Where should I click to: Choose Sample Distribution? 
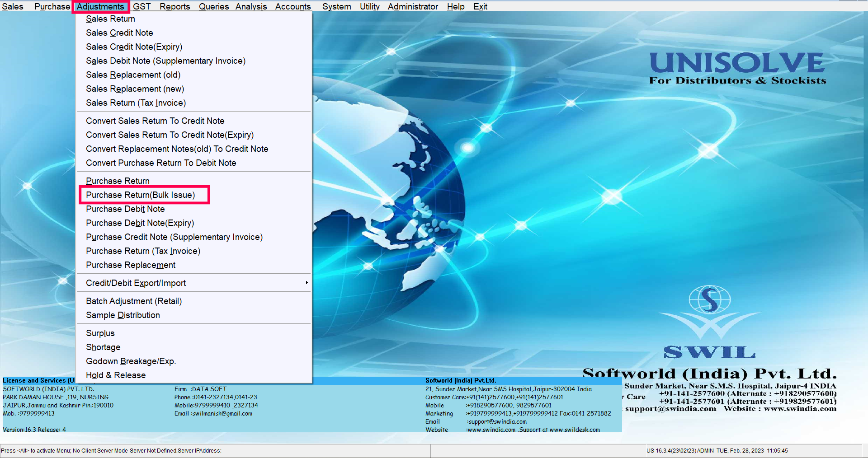point(194,315)
